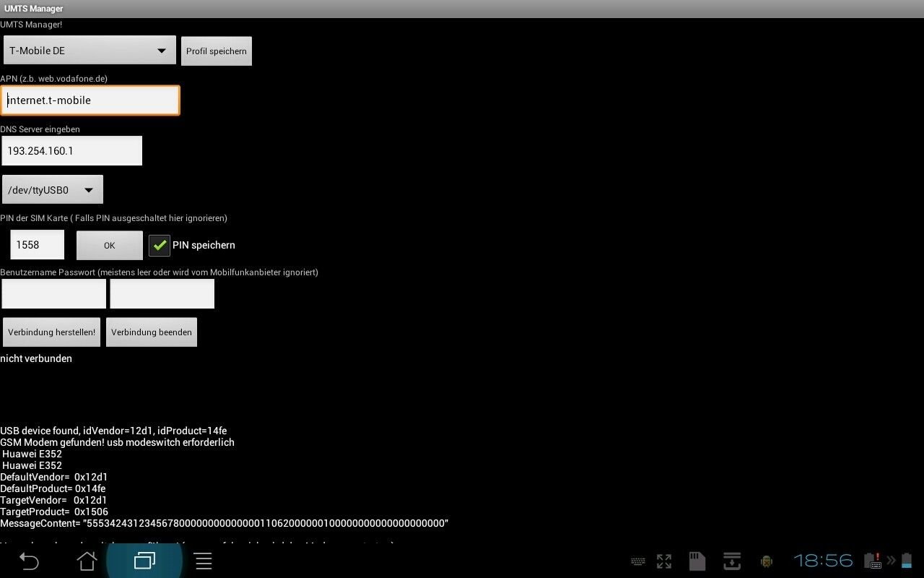Tap the Android USB debugging icon
924x578 pixels.
click(x=767, y=561)
